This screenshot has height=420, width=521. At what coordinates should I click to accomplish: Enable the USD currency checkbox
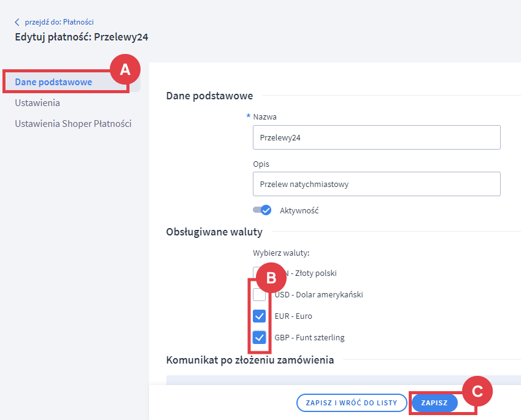click(x=260, y=295)
